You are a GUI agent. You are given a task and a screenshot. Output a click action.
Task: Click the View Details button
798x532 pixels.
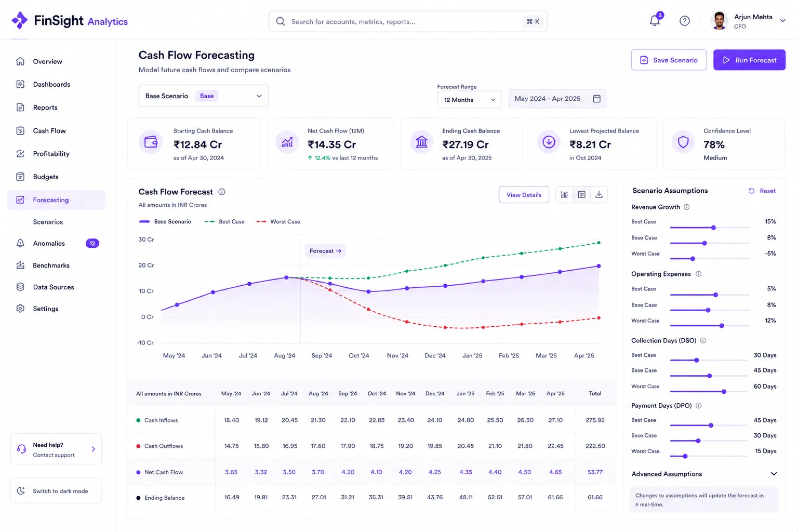click(x=524, y=195)
